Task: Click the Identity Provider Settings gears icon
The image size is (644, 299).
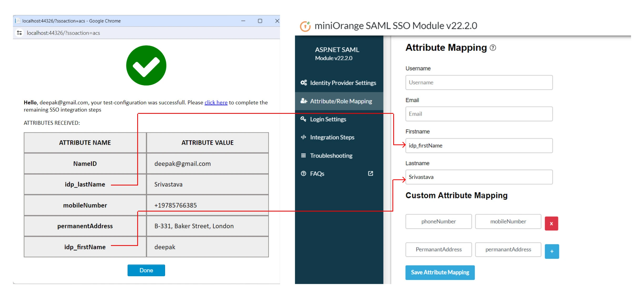Action: tap(304, 83)
